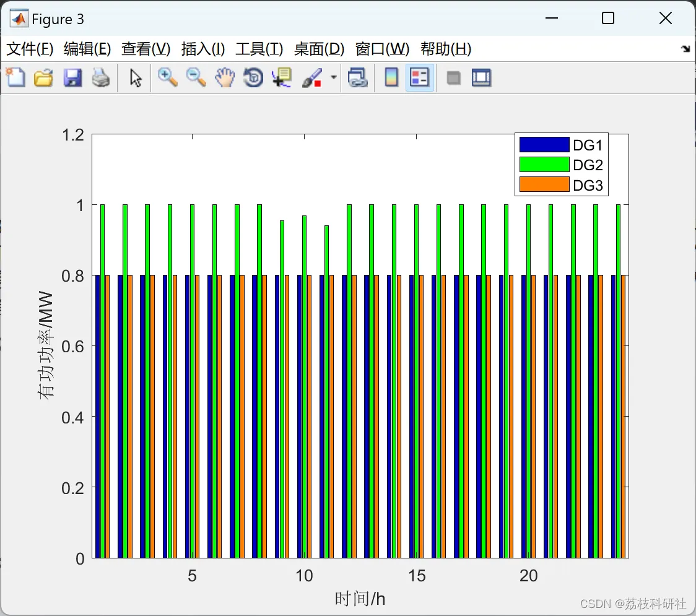Select the Zoom Out magnifier tool
The width and height of the screenshot is (696, 616).
(x=196, y=77)
